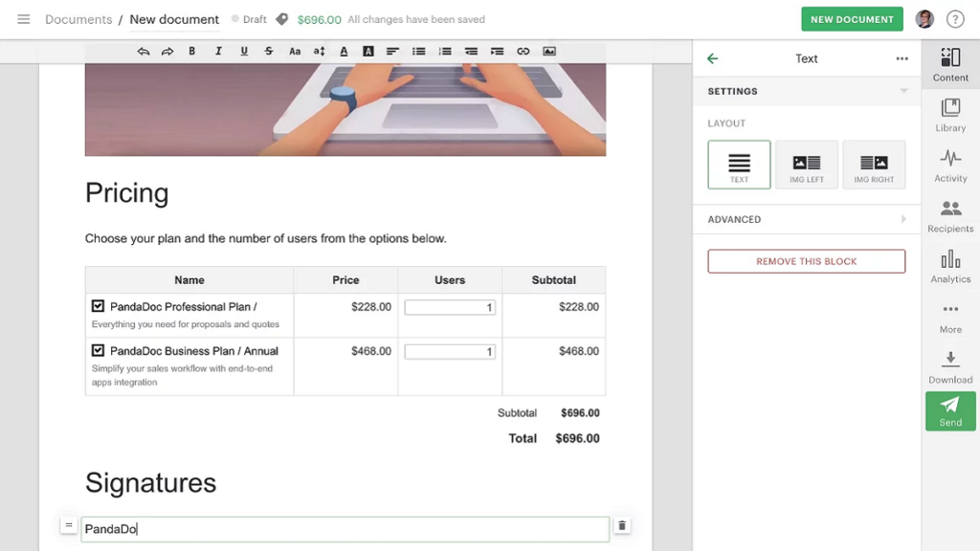
Task: Click the Download icon
Action: tap(950, 366)
